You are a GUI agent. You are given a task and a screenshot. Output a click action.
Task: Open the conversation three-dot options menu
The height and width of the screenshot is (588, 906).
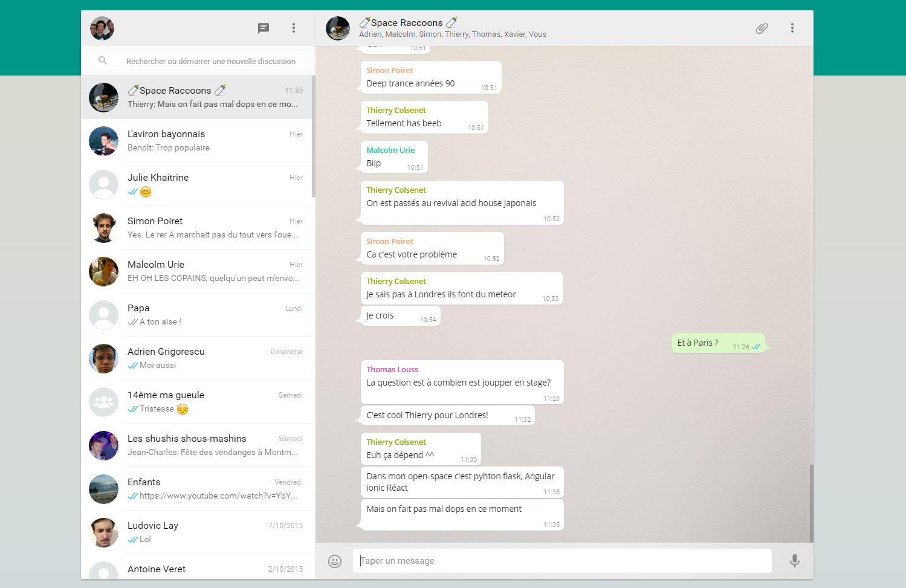pos(792,28)
